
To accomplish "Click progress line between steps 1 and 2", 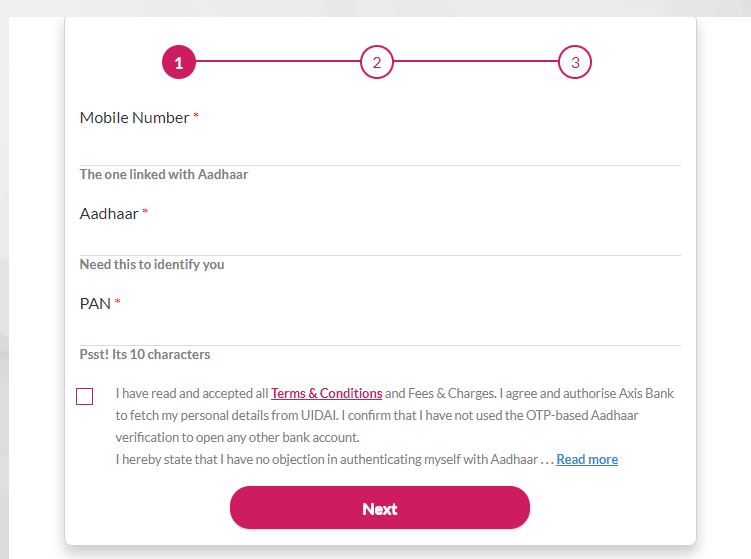I will coord(278,61).
